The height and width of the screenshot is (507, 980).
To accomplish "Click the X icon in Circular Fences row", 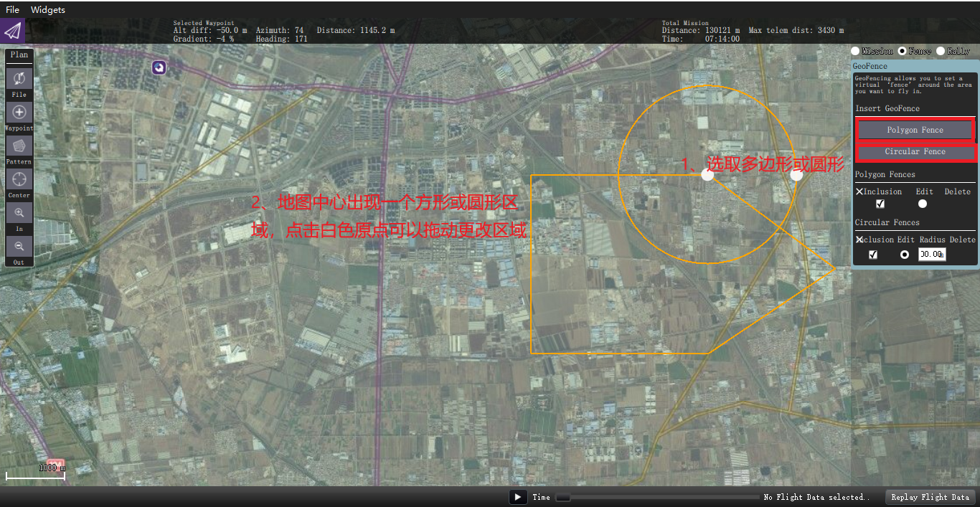I will click(x=859, y=240).
